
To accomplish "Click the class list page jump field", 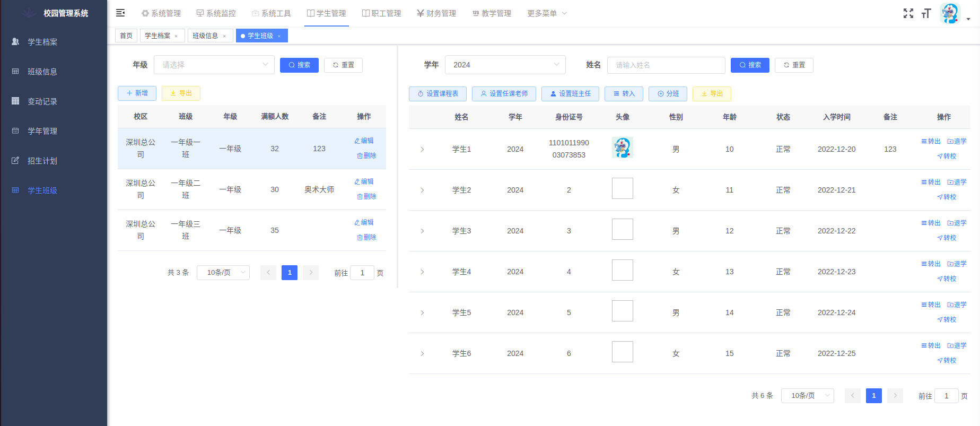I will 362,273.
